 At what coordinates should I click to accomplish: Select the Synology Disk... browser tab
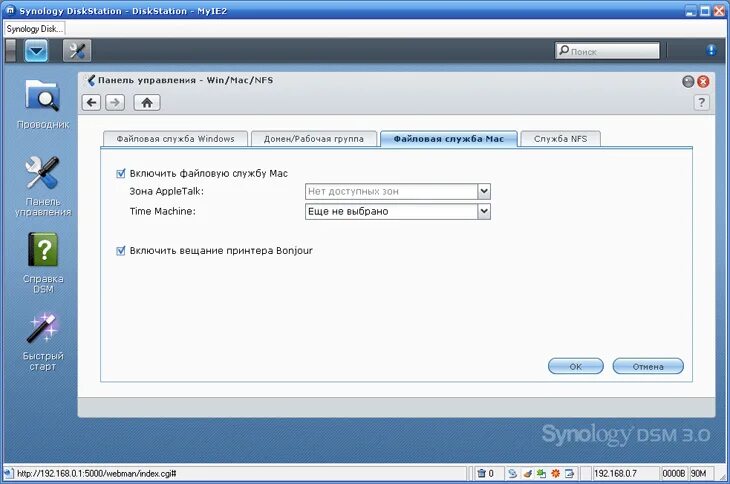(x=34, y=29)
